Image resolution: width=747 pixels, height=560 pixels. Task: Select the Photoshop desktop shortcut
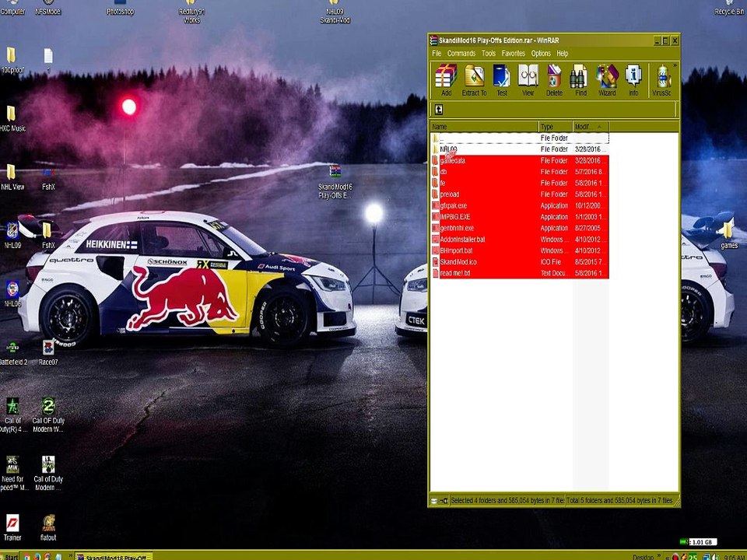[120, 8]
